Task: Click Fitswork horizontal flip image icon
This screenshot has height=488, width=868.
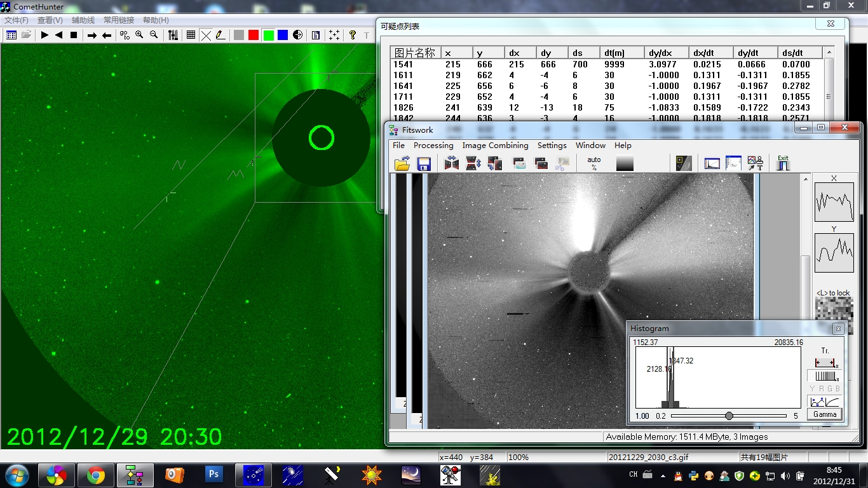Action: pos(452,164)
